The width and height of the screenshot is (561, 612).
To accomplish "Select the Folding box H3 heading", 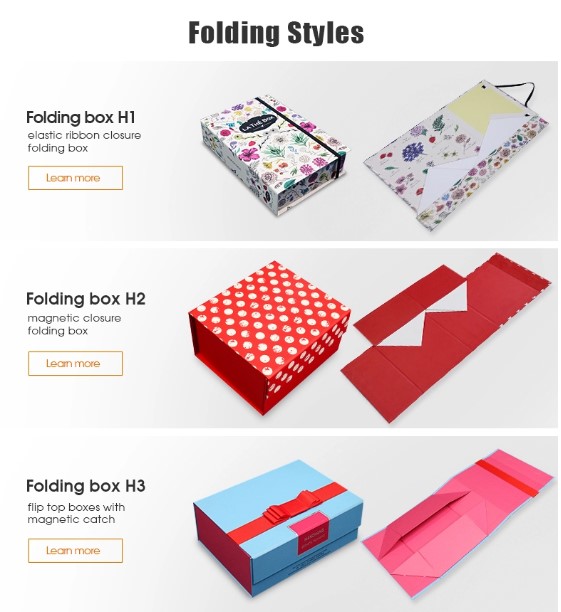I will (x=85, y=486).
